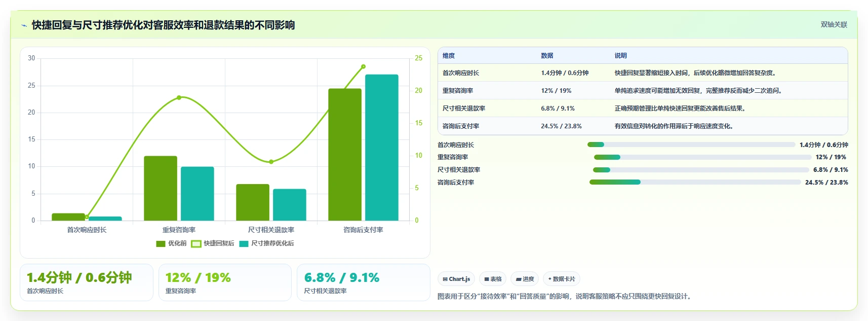This screenshot has height=321, width=868.
Task: Click the 数据 column header
Action: pyautogui.click(x=547, y=56)
